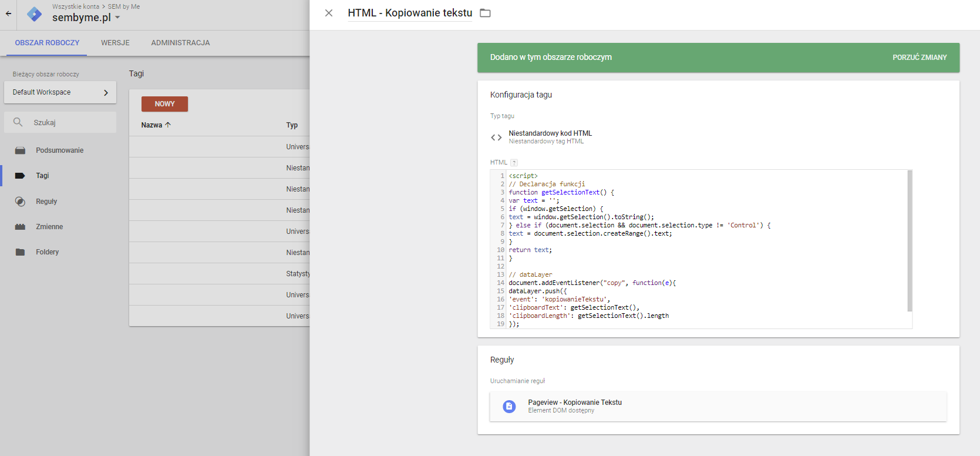Close the tag editor panel with X
This screenshot has width=980, height=456.
(329, 13)
